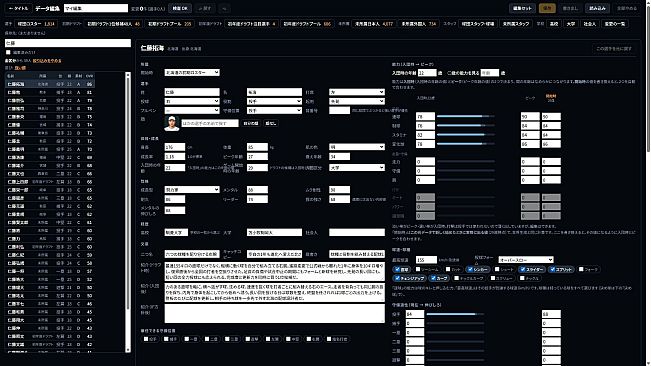
Task: Click the 姓 surname input field
Action: tap(192, 92)
